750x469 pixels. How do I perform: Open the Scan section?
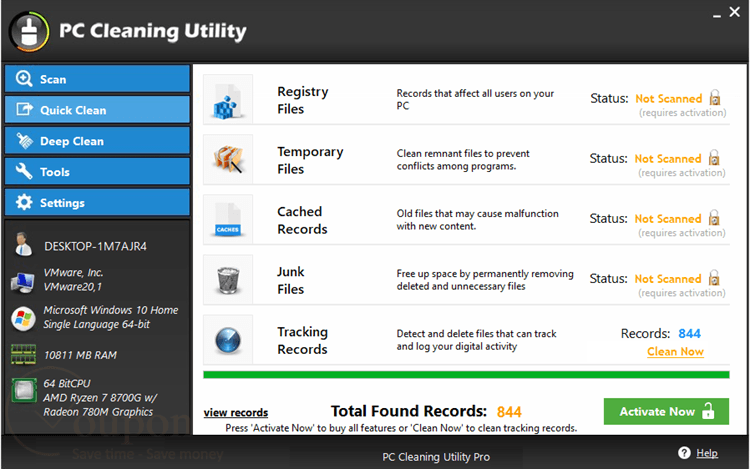98,79
